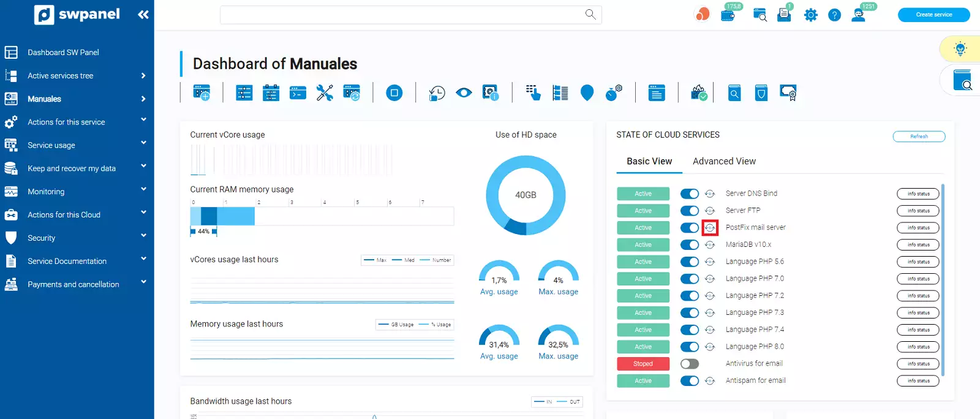Toggle off Server DNS Bind switch
Screen dimensions: 980x419
pyautogui.click(x=690, y=194)
